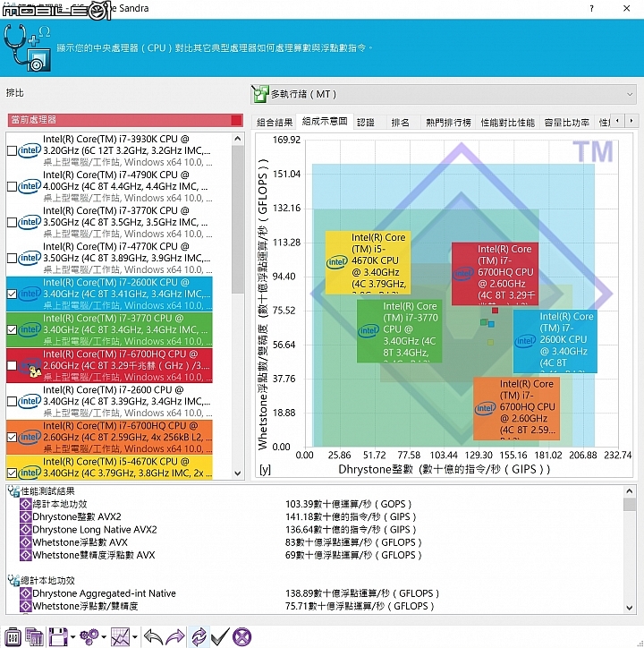This screenshot has width=644, height=648.
Task: Click the stethoscope benchmark header icon
Action: tap(27, 47)
